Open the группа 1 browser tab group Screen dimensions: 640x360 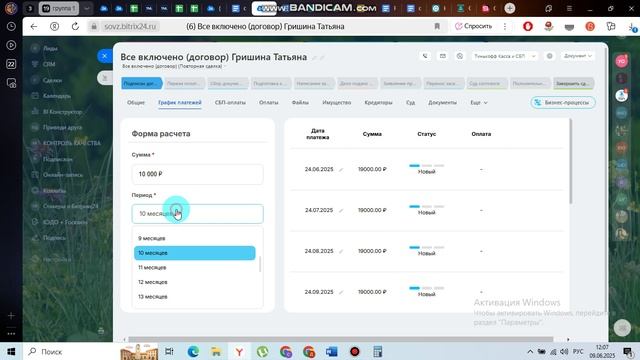(59, 8)
